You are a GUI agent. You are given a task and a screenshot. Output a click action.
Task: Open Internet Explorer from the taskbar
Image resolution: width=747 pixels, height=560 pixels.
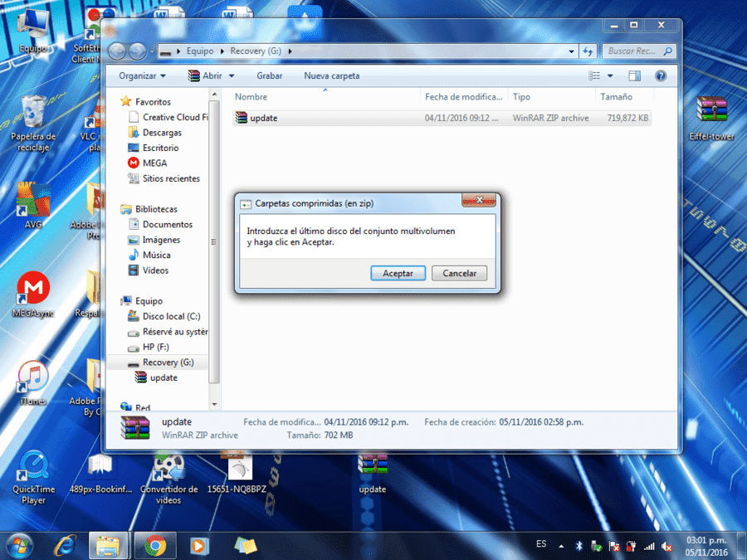click(65, 546)
